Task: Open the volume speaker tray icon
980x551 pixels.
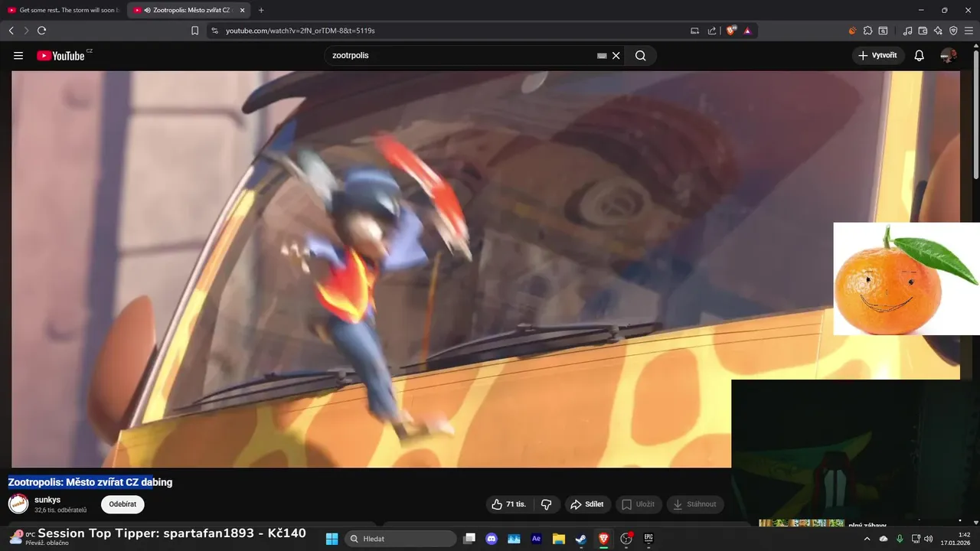Action: (x=929, y=539)
